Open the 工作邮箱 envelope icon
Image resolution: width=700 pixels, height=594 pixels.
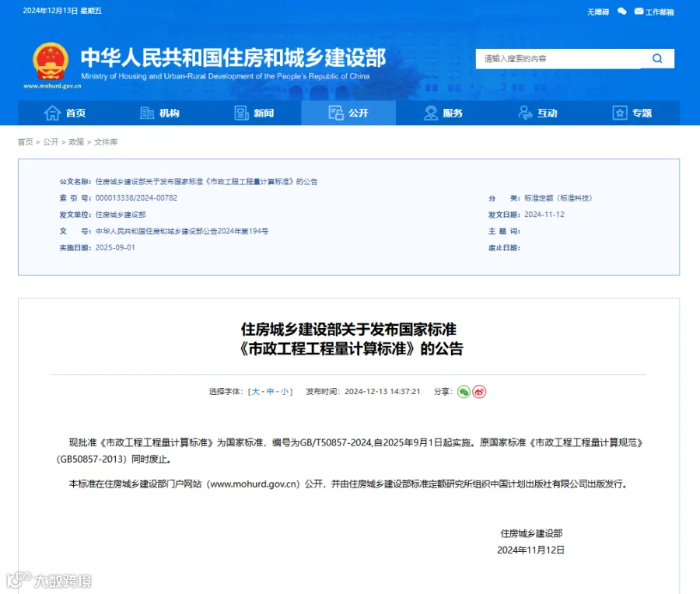(x=639, y=11)
